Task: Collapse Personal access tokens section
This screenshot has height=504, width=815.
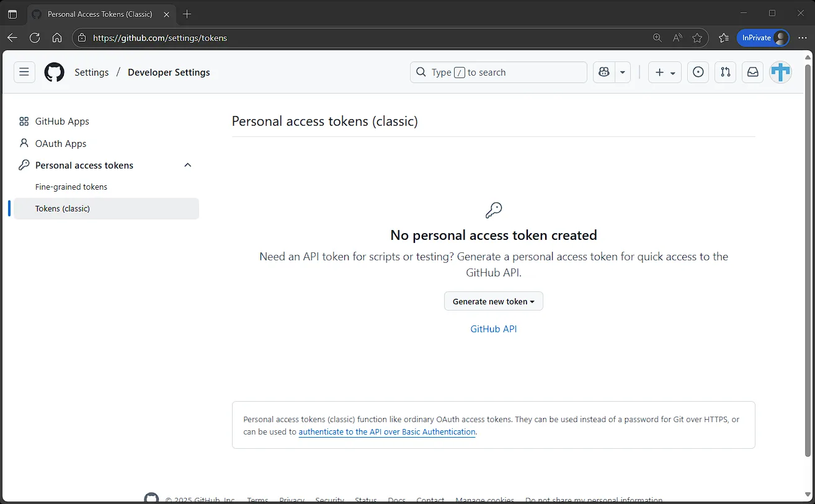Action: tap(188, 166)
